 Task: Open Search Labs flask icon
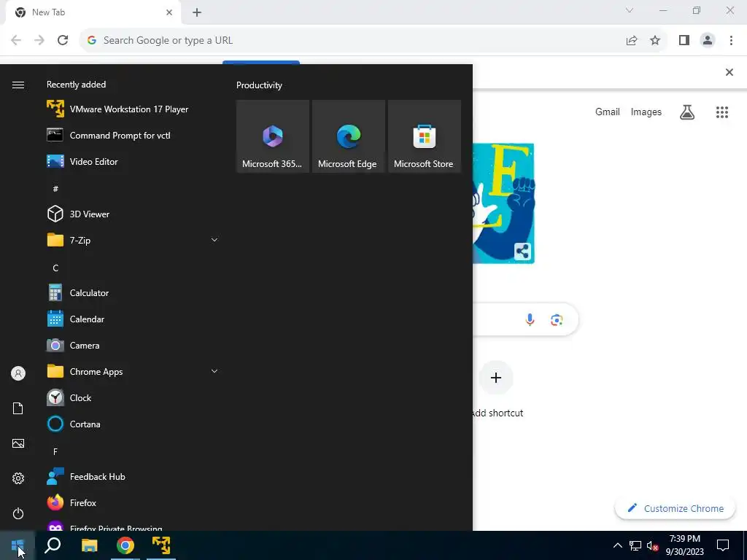pyautogui.click(x=687, y=112)
